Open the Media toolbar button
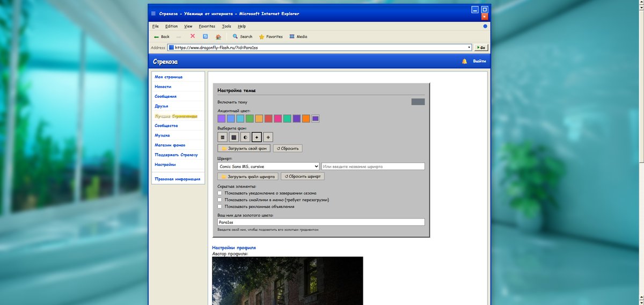 298,37
